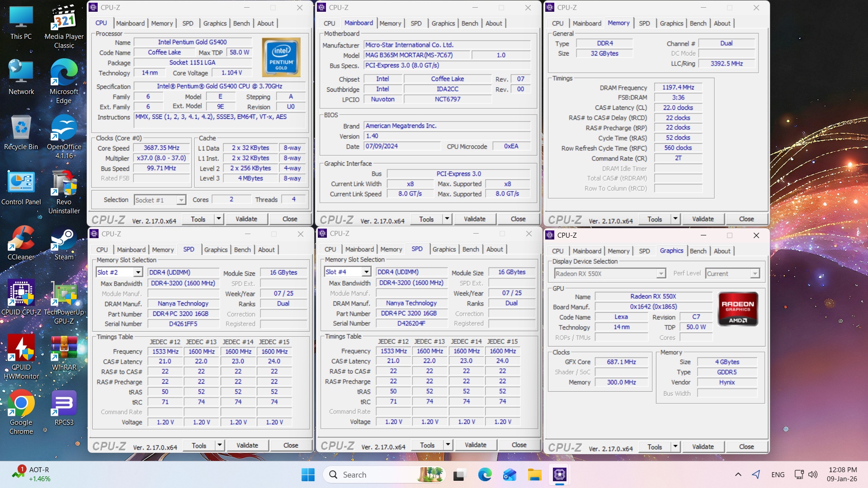This screenshot has height=488, width=868.
Task: Expand the Slot #4 memory slot dropdown
Action: point(366,272)
